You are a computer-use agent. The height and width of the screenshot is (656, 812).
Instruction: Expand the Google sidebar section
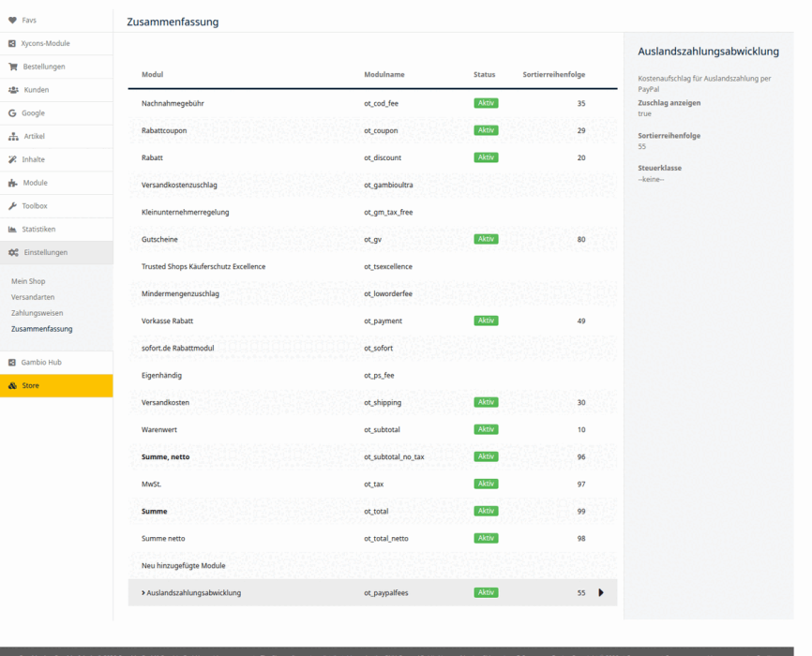pyautogui.click(x=56, y=112)
